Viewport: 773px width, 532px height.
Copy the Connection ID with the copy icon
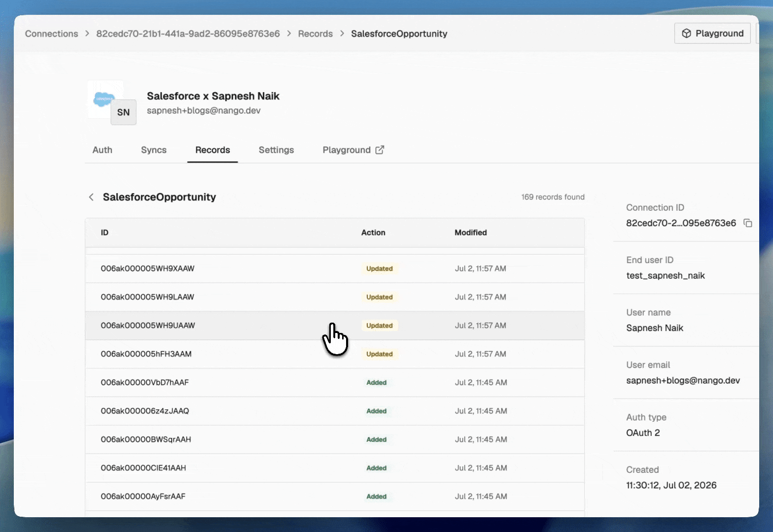tap(748, 223)
